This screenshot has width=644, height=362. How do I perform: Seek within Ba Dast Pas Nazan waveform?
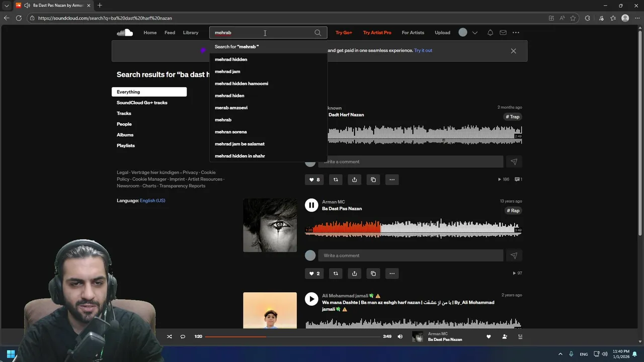click(x=414, y=229)
